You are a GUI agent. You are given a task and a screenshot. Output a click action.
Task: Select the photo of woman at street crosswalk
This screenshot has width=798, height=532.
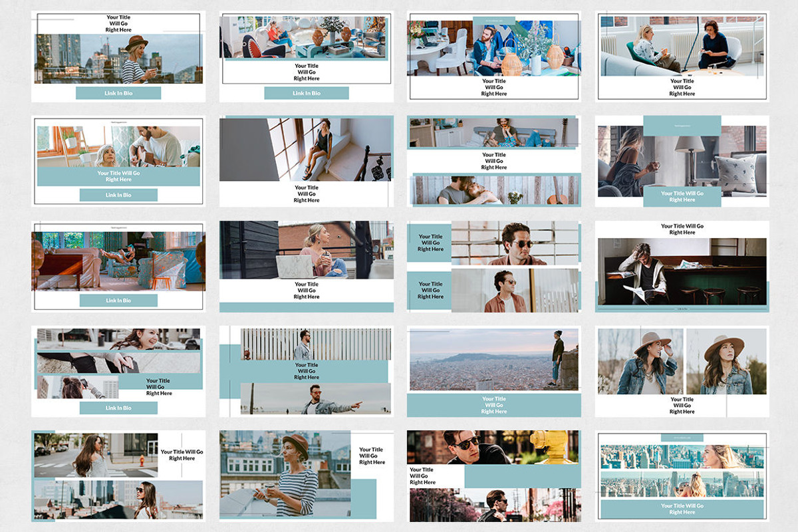pos(96,455)
